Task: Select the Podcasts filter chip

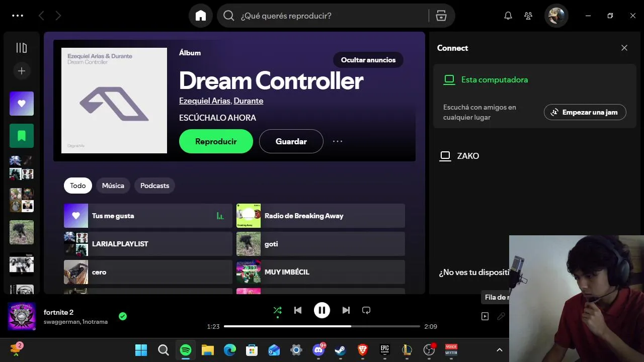Action: coord(155,186)
